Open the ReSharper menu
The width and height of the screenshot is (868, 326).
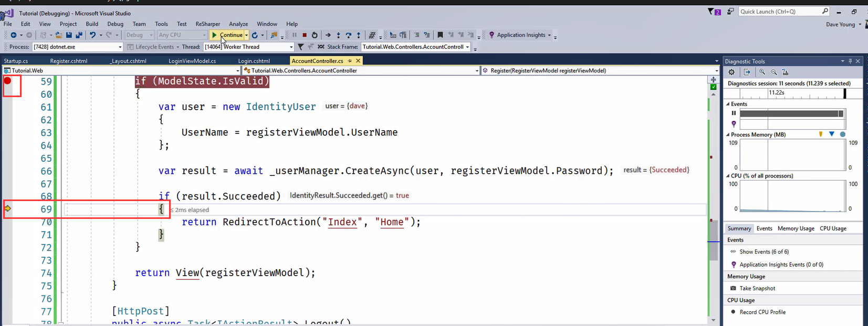(207, 24)
